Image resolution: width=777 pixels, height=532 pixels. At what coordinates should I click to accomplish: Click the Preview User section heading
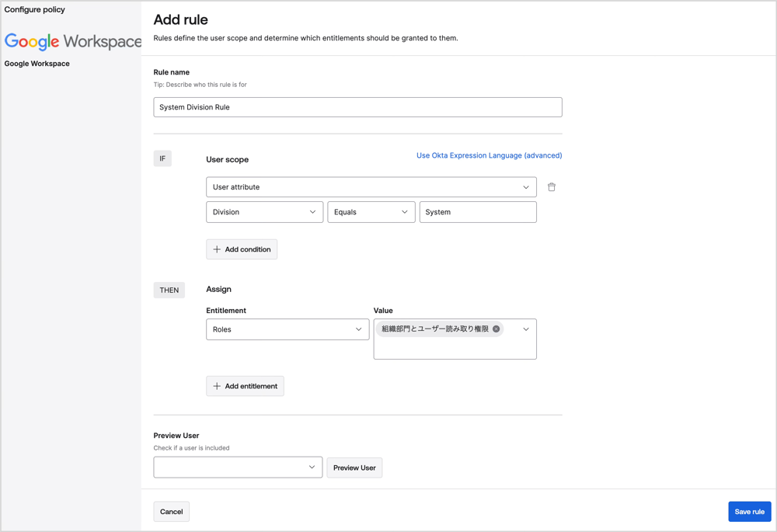click(x=176, y=436)
